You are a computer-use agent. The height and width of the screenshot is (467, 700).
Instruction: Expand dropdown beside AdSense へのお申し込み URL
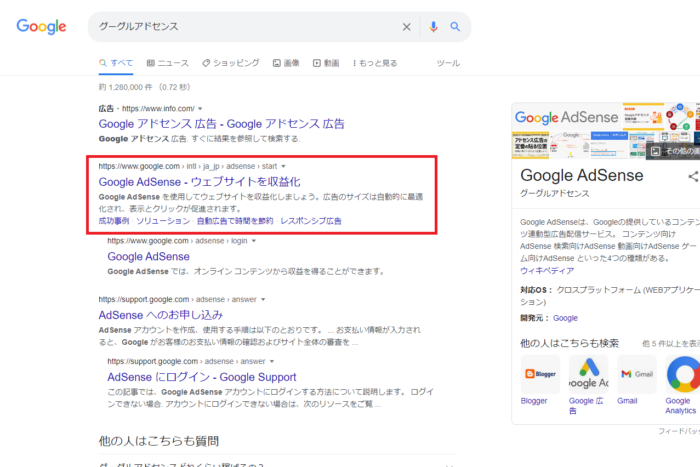(263, 299)
